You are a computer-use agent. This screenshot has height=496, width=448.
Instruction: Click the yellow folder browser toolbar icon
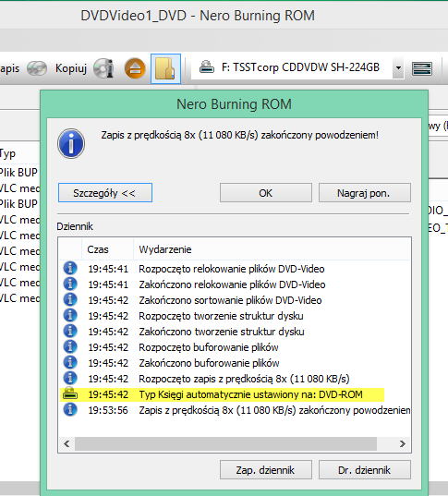(x=165, y=68)
